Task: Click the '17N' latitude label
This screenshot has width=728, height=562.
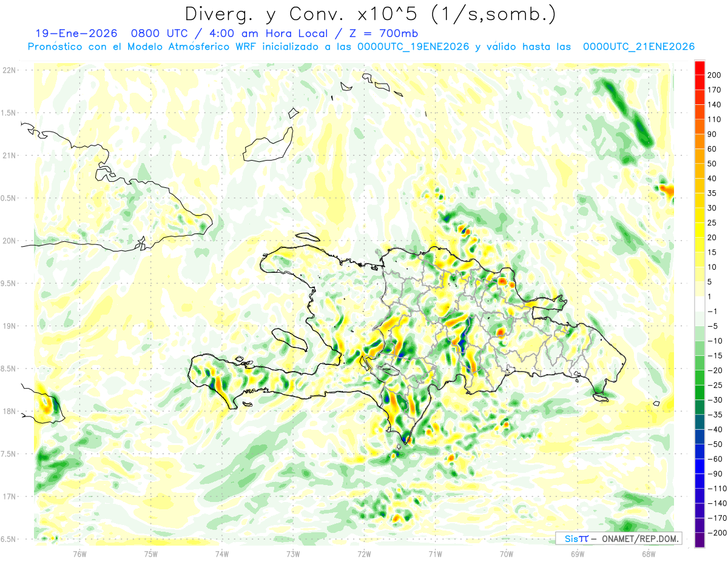Action: [x=8, y=497]
